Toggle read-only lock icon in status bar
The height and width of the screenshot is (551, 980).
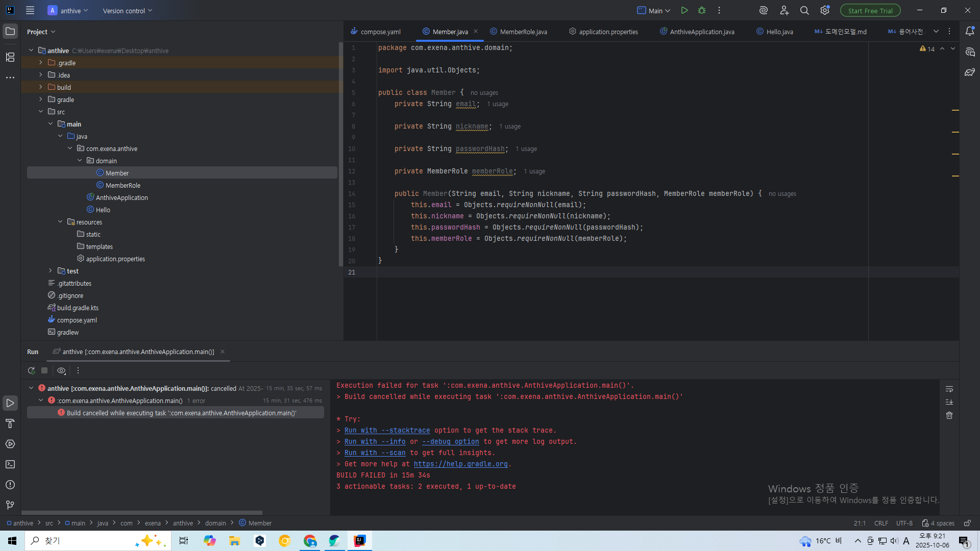(x=967, y=523)
